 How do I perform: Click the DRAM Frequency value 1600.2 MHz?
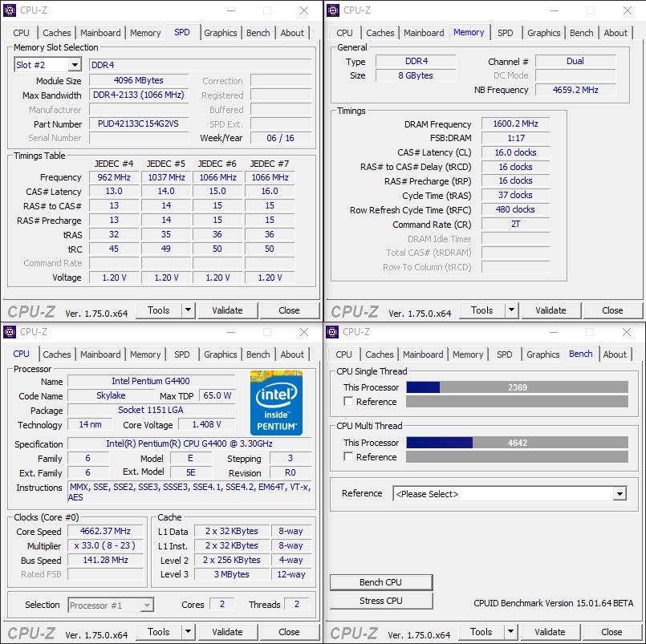pos(515,124)
